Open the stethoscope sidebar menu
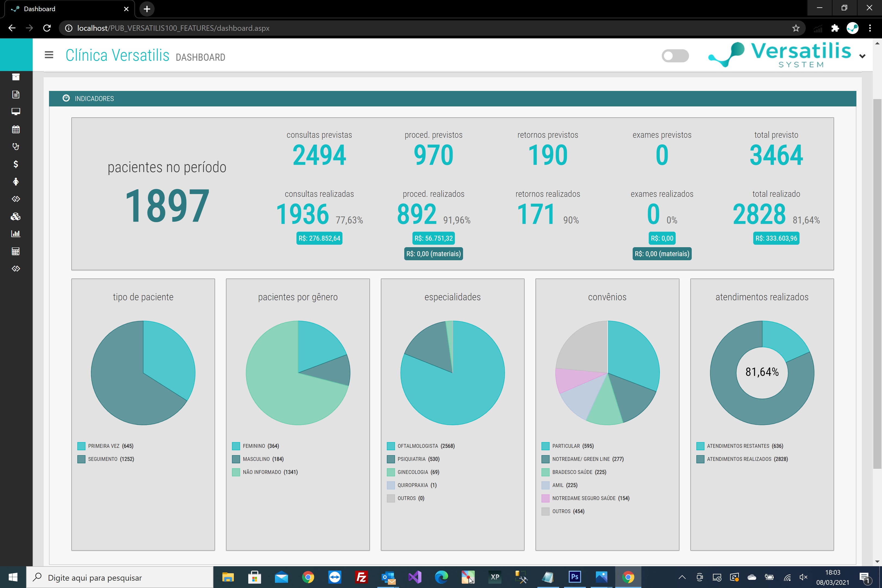 point(16,147)
